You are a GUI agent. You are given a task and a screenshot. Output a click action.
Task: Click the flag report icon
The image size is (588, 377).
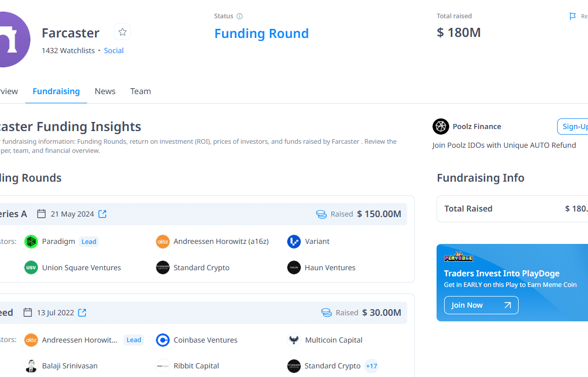pyautogui.click(x=573, y=16)
